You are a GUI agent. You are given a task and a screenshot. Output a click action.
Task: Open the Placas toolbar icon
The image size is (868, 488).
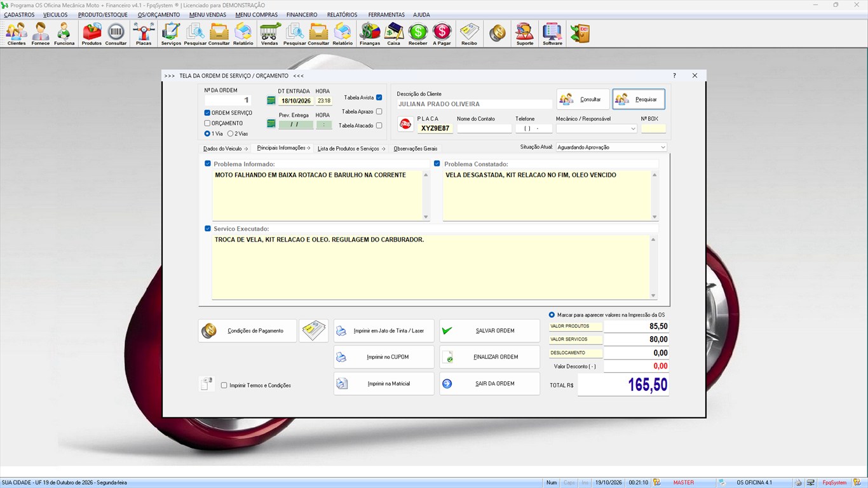pyautogui.click(x=144, y=34)
